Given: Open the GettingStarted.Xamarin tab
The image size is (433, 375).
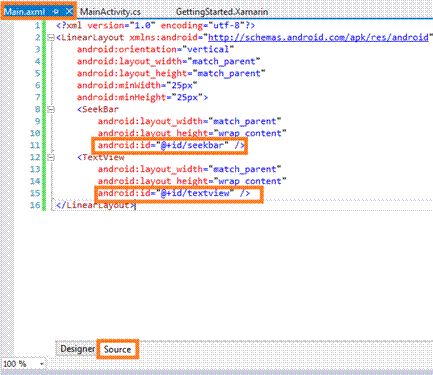Looking at the screenshot, I should (x=222, y=12).
